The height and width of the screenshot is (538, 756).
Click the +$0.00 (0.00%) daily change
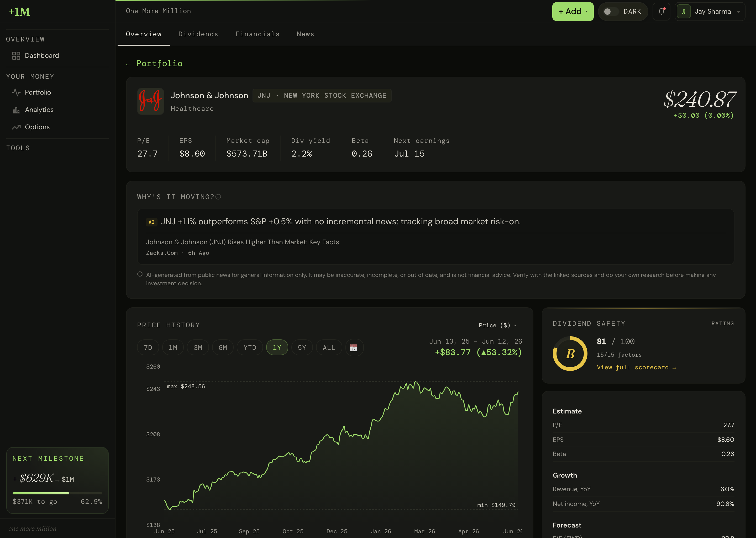(x=704, y=116)
